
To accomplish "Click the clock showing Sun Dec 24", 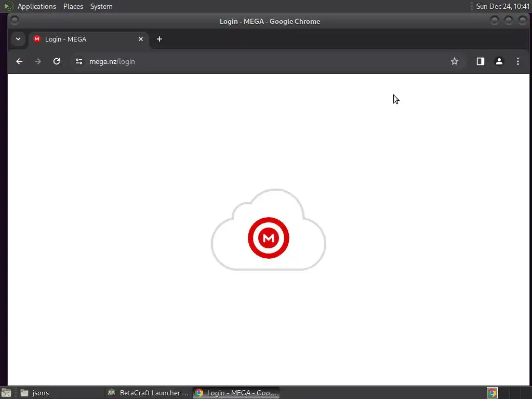I will click(502, 6).
